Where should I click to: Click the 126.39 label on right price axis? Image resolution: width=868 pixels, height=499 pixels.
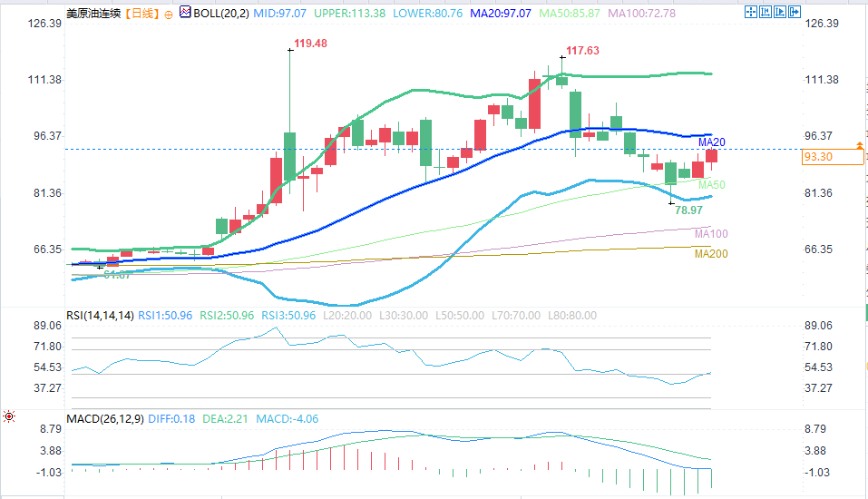point(822,24)
